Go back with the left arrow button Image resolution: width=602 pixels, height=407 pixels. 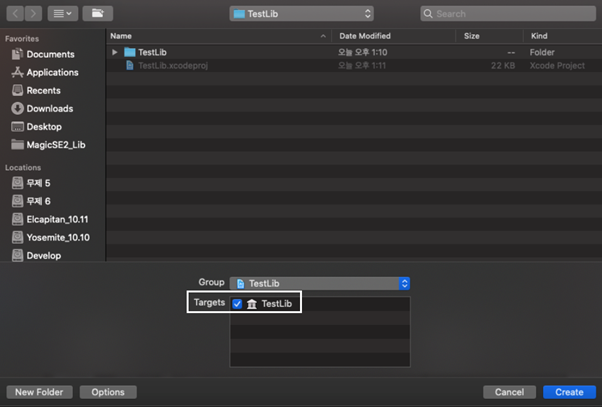tap(15, 14)
